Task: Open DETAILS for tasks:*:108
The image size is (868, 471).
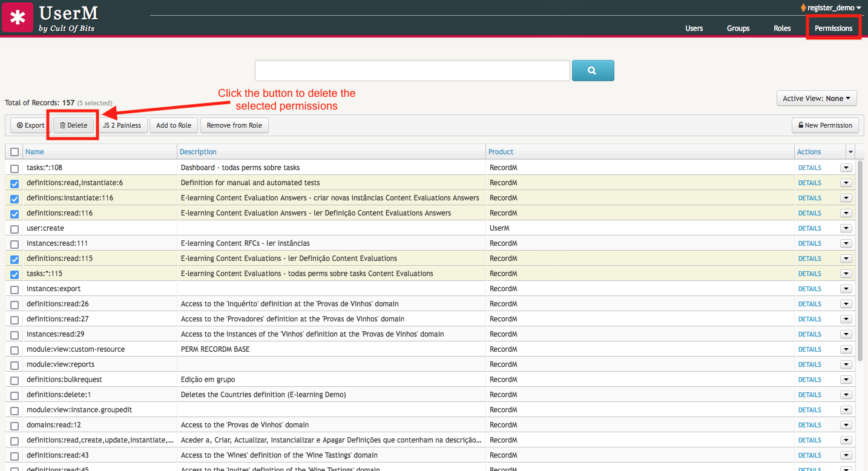Action: pos(809,168)
